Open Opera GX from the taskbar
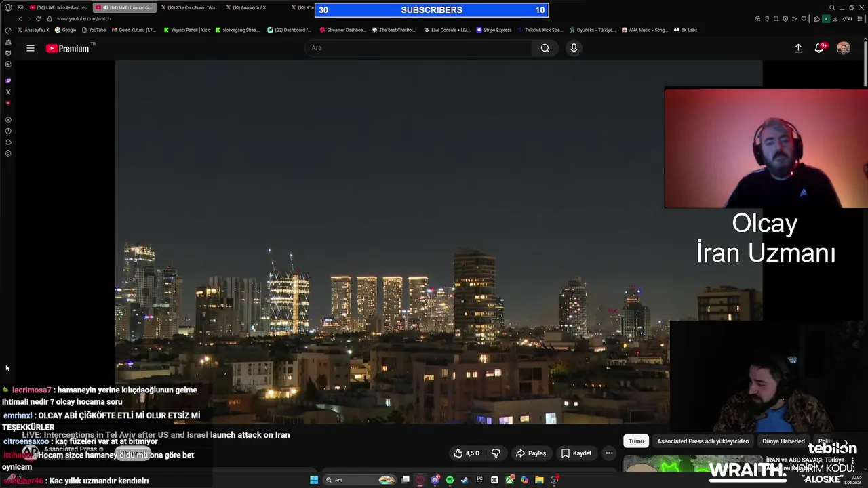 pyautogui.click(x=420, y=480)
